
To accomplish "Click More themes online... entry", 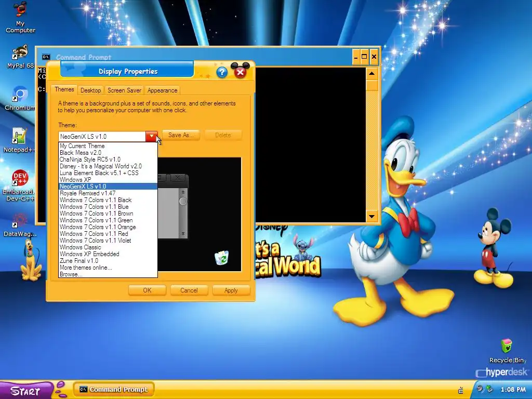I will tap(108, 268).
